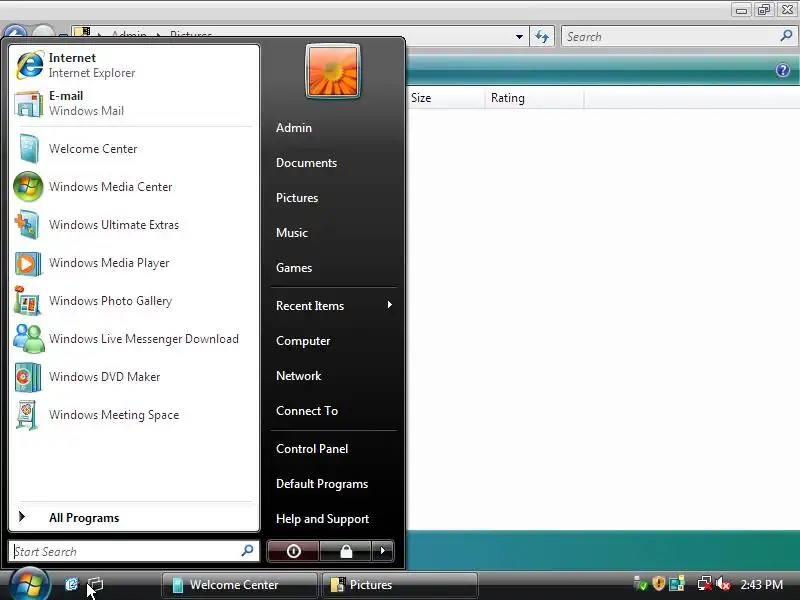Viewport: 800px width, 600px height.
Task: Click the muted volume speaker tray icon
Action: 723,584
